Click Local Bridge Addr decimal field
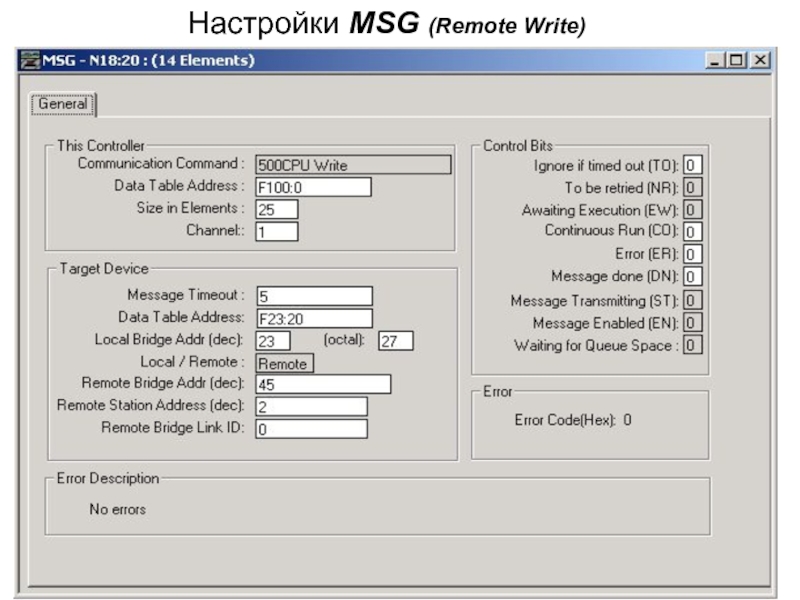 tap(273, 341)
